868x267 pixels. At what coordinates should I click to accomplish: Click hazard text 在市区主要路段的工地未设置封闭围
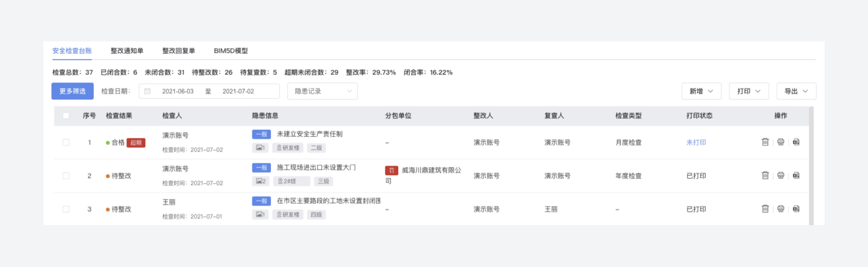pos(329,201)
